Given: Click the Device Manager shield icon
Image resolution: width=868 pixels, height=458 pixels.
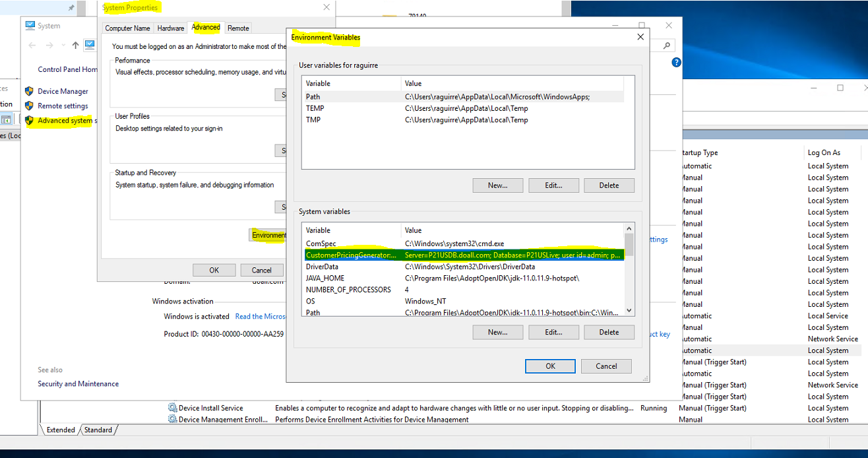Looking at the screenshot, I should [x=29, y=91].
